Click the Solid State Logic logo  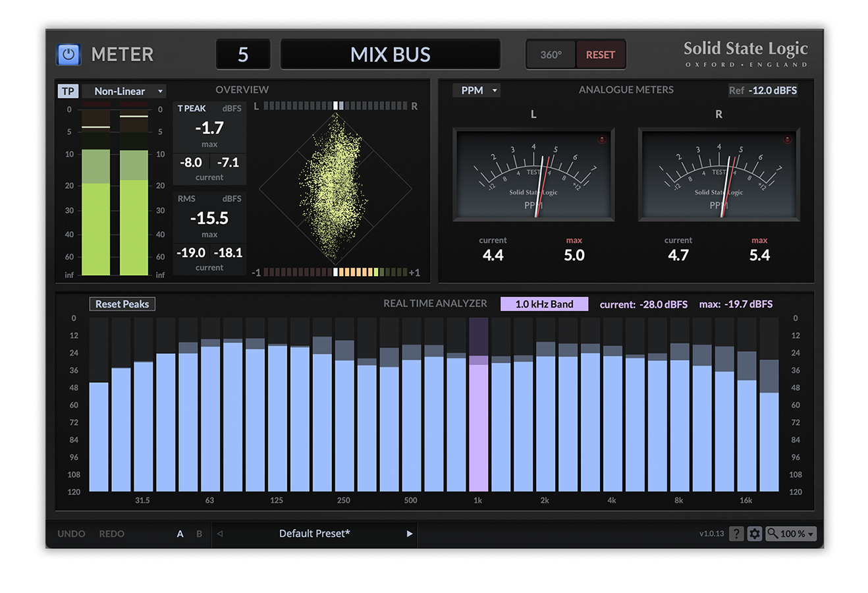pyautogui.click(x=746, y=54)
